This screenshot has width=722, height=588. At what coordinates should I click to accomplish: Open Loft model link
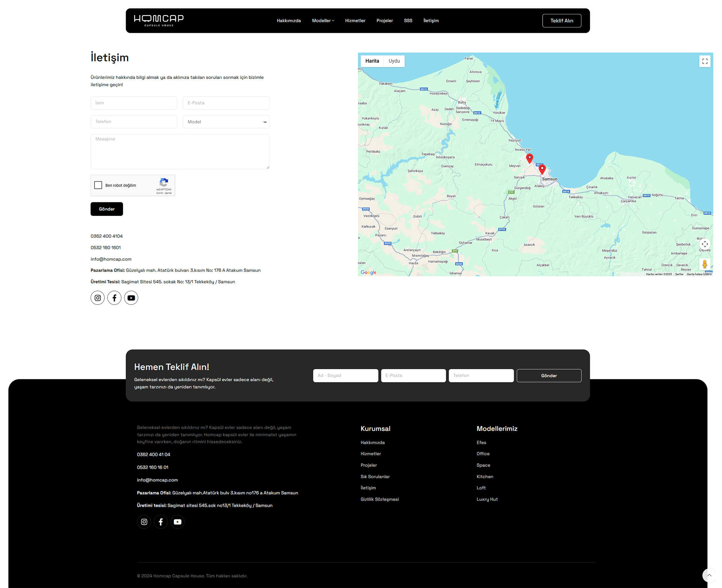point(481,488)
